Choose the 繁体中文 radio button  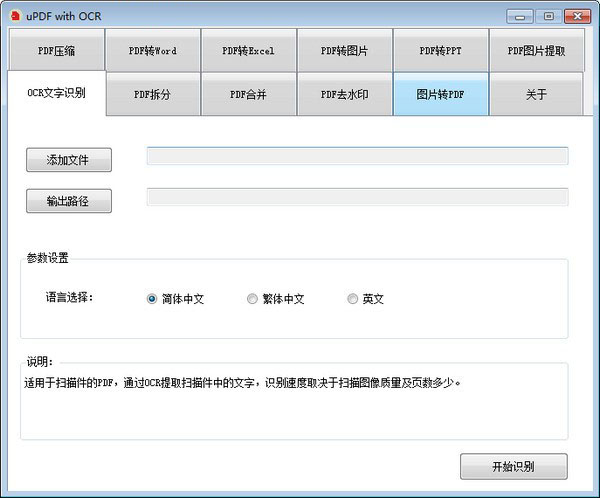pos(252,299)
